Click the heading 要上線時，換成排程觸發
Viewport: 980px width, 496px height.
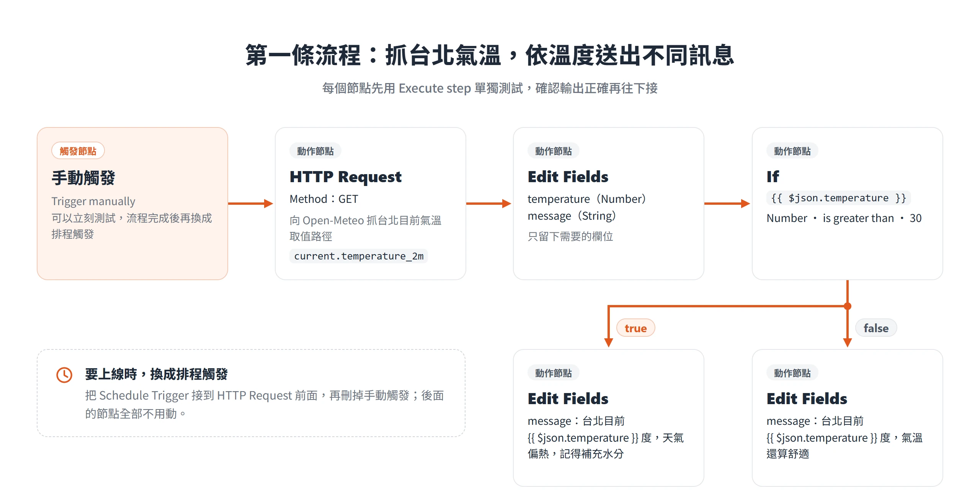[x=156, y=374]
